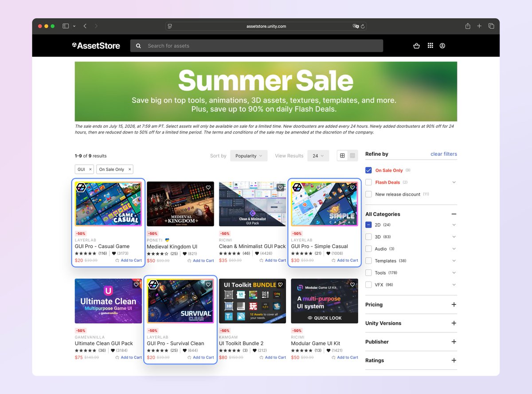This screenshot has width=532, height=394.
Task: Go back with Safari back arrow
Action: tap(85, 26)
